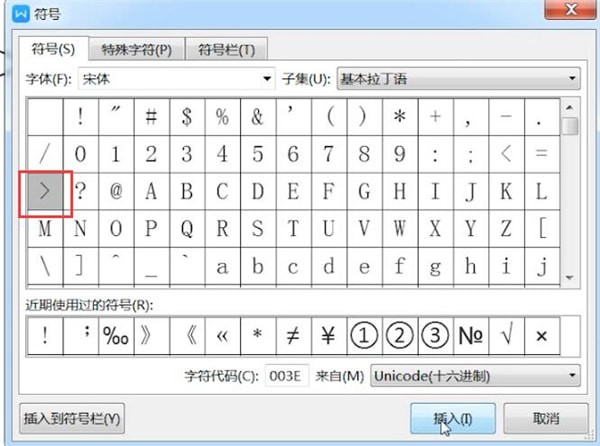600x446 pixels.
Task: Pick the not-equal sign from recent symbols
Action: click(292, 336)
